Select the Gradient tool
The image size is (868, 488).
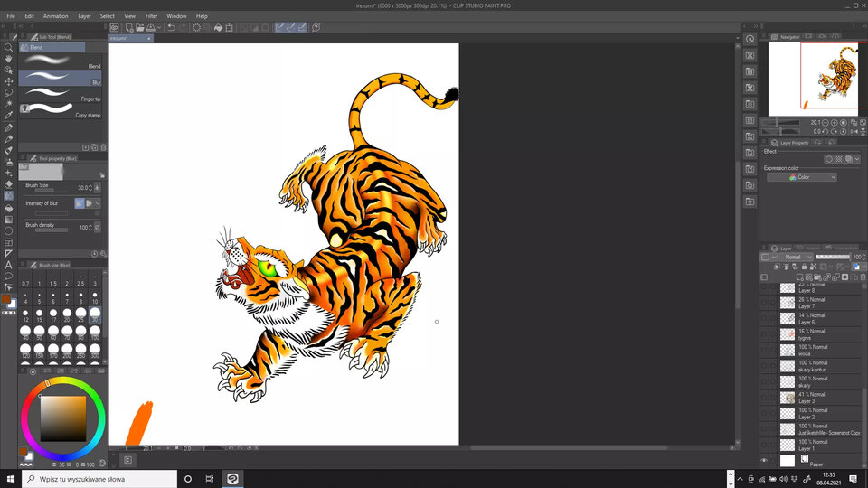tap(8, 220)
